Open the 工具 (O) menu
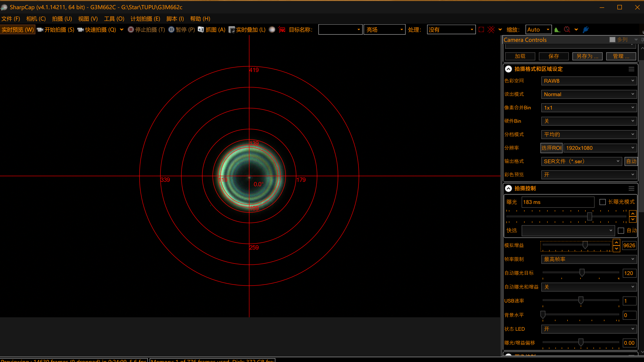 [114, 19]
